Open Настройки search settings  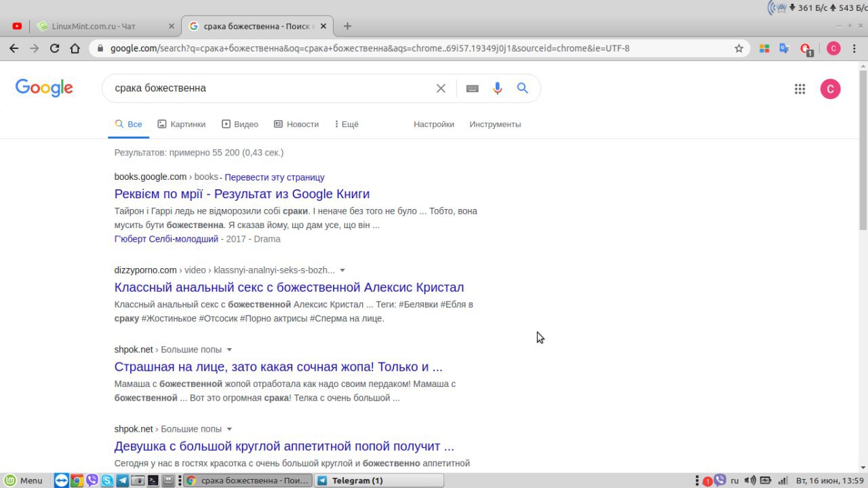click(x=434, y=124)
